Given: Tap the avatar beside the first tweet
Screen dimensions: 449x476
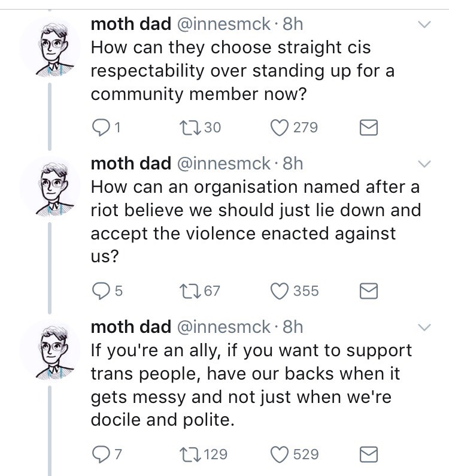Looking at the screenshot, I should (49, 50).
